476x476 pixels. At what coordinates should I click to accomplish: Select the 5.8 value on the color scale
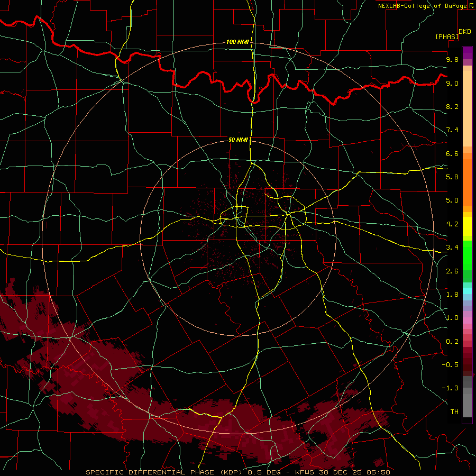(x=452, y=177)
